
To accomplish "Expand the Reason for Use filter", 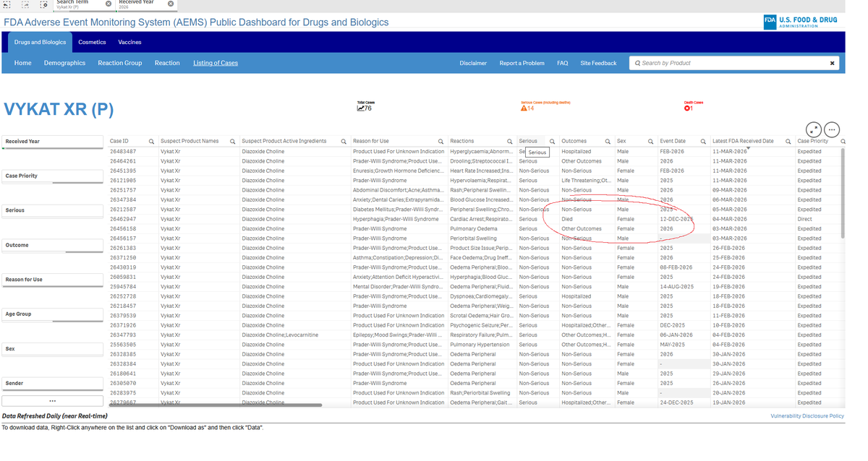I will point(53,280).
